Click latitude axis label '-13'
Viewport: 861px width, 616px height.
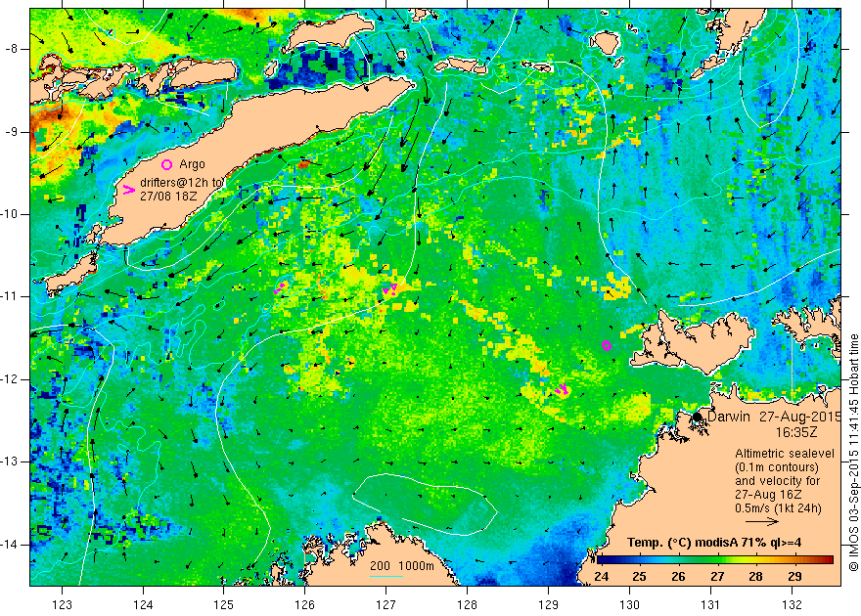point(10,462)
